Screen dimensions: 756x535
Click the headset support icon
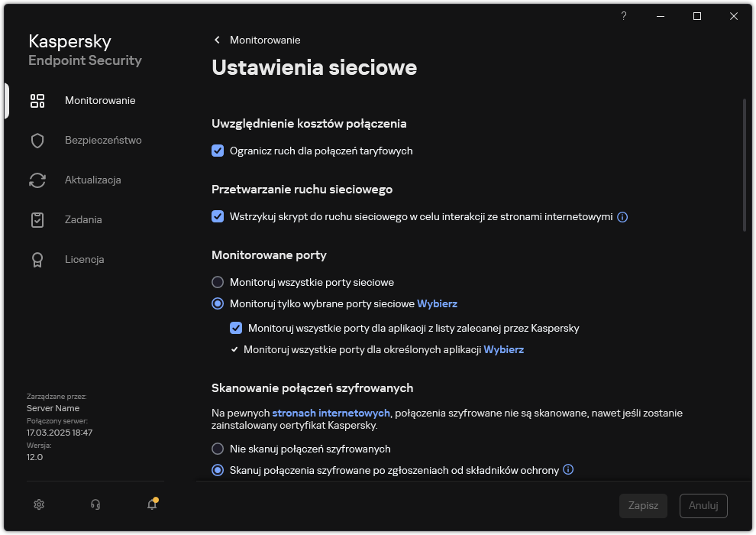[95, 504]
